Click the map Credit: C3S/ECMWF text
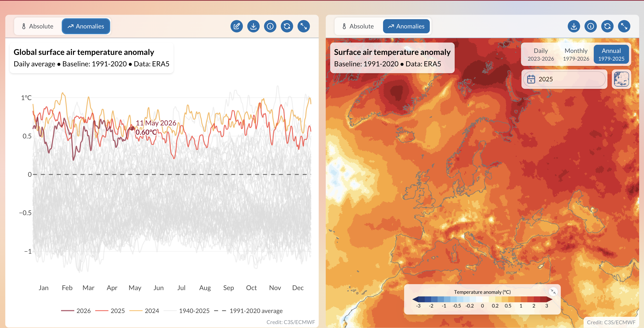This screenshot has width=644, height=328. [611, 322]
